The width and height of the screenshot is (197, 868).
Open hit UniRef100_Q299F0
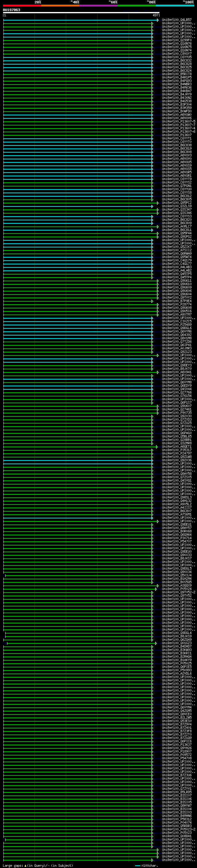pos(177,40)
